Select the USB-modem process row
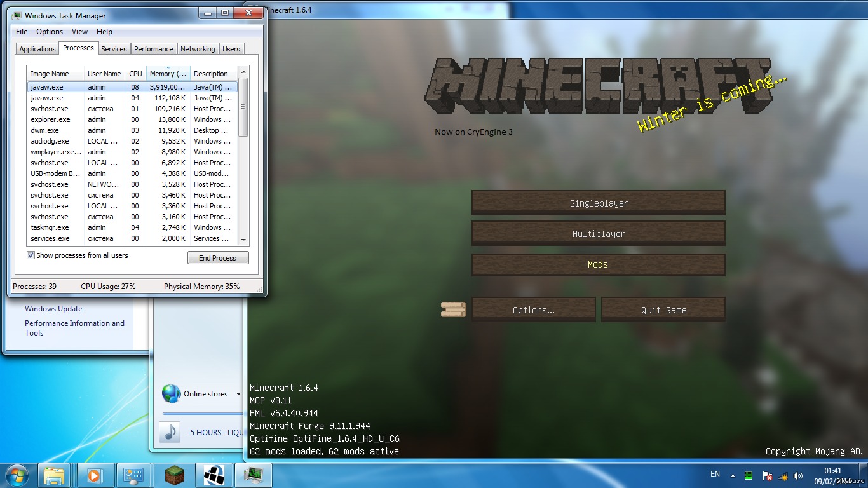The height and width of the screenshot is (488, 868). [132, 173]
